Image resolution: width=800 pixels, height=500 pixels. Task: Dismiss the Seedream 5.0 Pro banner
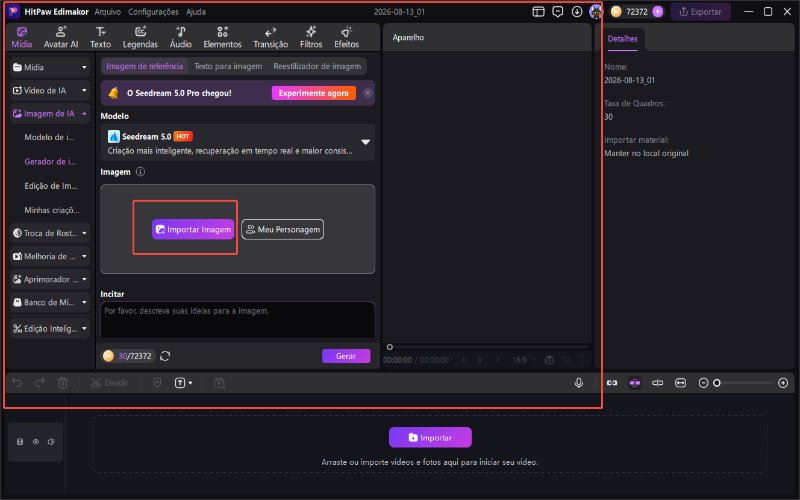(x=367, y=93)
